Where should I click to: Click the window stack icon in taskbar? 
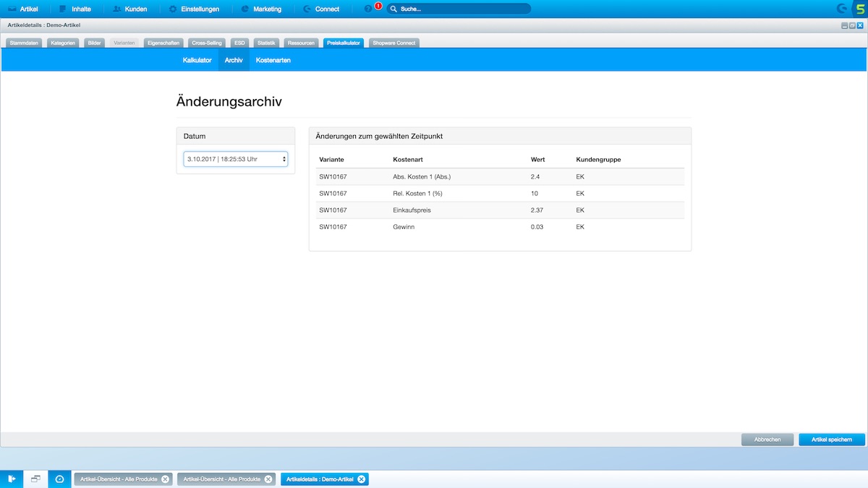[x=35, y=479]
